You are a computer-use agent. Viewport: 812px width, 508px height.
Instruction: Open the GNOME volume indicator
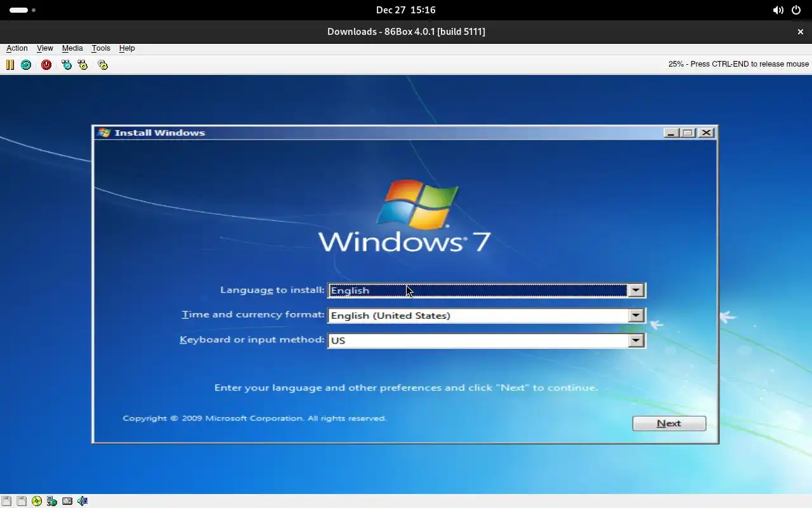click(778, 10)
